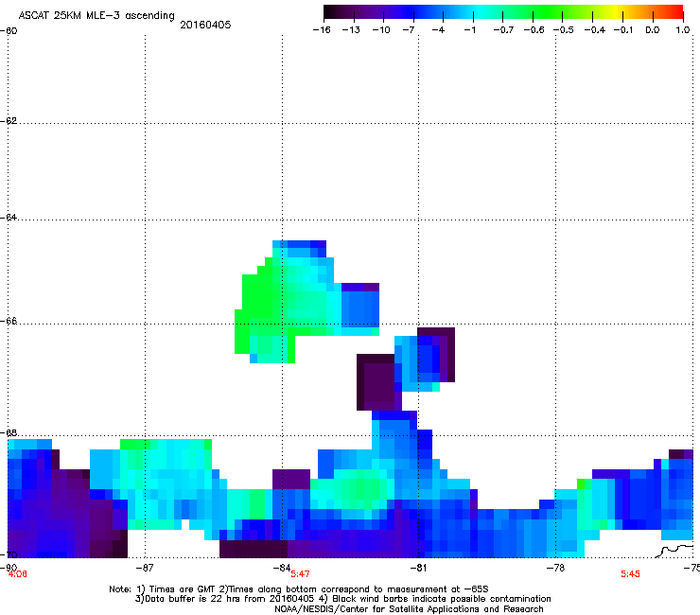Screen dimensions: 700x615
Task: Click the color bar label '-0.5'
Action: tap(564, 30)
